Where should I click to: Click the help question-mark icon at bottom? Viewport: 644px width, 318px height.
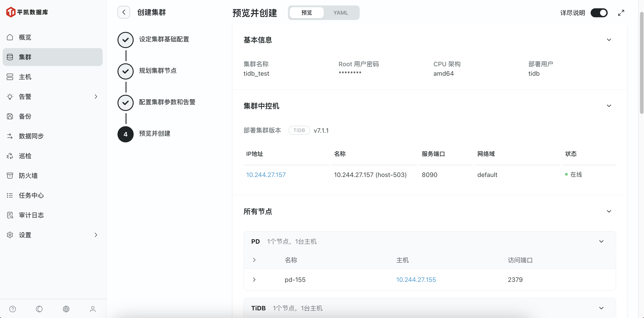(x=13, y=309)
